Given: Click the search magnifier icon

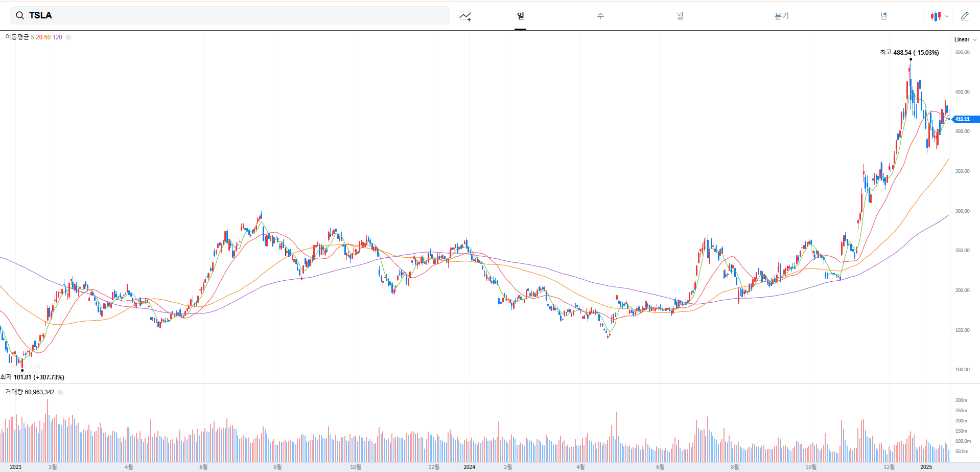Looking at the screenshot, I should tap(19, 15).
